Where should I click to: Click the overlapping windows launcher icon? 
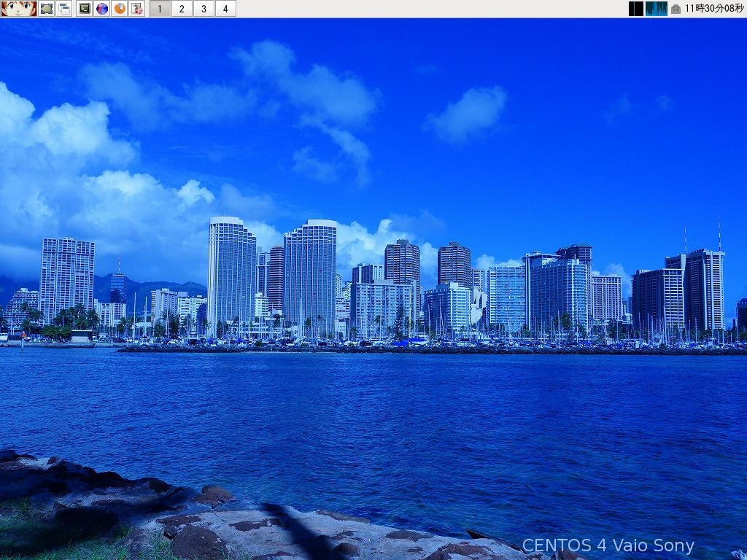point(63,9)
